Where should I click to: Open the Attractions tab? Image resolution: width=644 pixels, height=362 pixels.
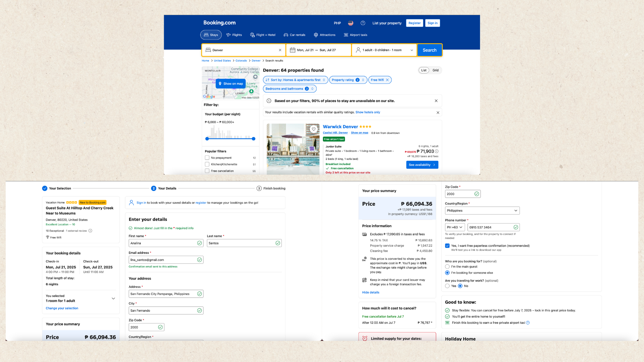coord(324,35)
